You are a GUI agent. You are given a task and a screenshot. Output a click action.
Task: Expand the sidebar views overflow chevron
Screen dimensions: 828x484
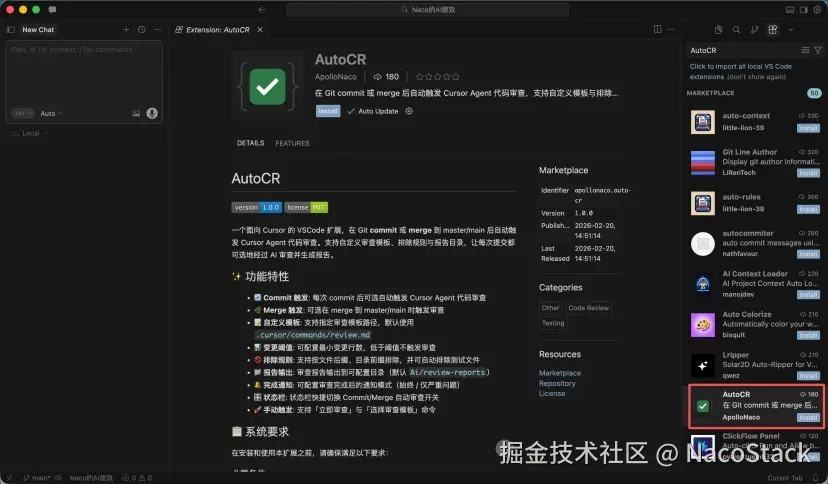pyautogui.click(x=791, y=30)
